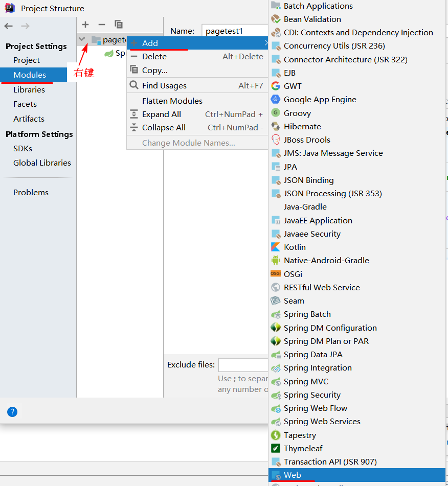Choose Copy... in the context menu

[x=197, y=71]
